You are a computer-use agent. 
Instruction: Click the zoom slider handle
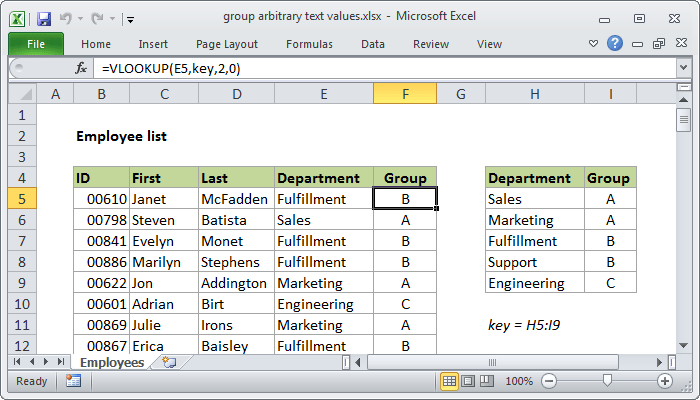607,381
